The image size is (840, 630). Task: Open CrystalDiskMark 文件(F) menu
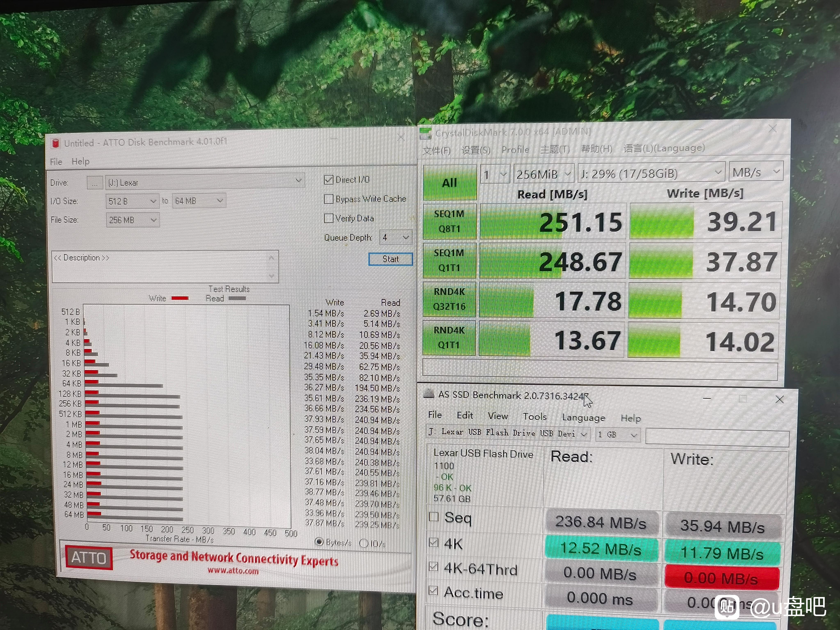click(437, 151)
